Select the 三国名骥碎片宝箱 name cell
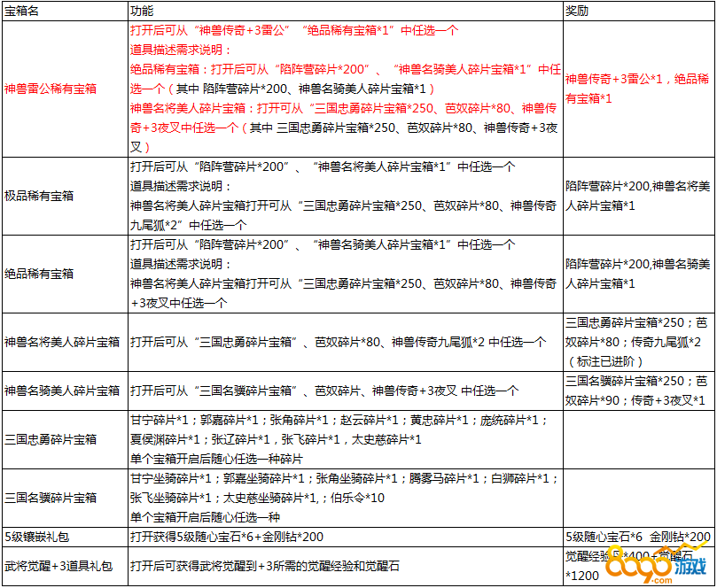717x588 pixels. [51, 498]
